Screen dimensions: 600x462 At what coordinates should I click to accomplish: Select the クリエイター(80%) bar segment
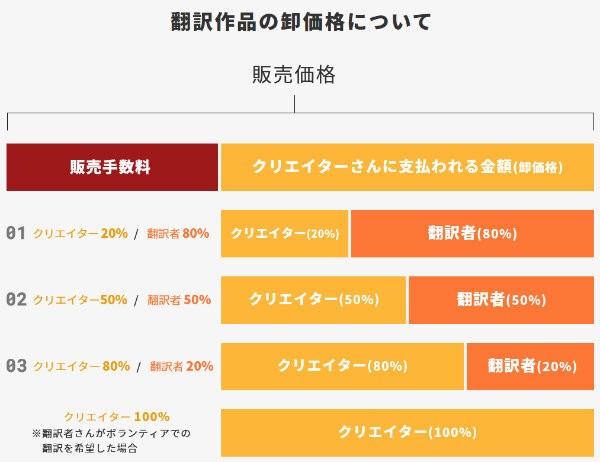342,366
